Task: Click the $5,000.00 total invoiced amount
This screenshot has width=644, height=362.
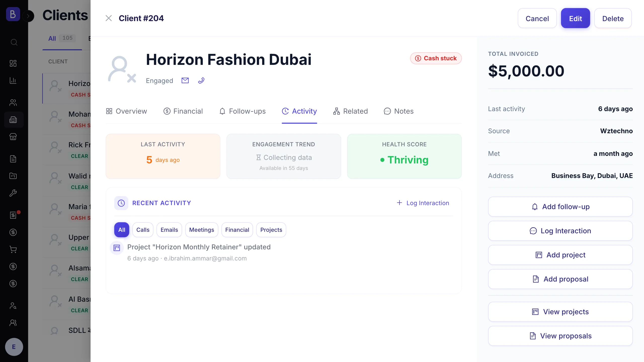Action: pyautogui.click(x=526, y=71)
